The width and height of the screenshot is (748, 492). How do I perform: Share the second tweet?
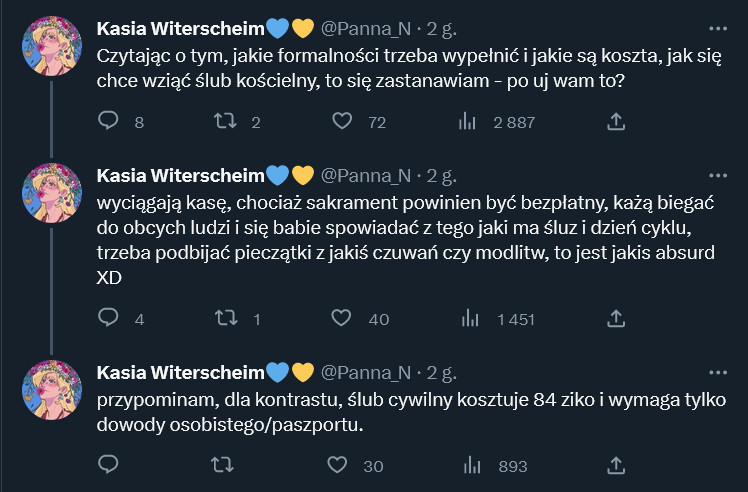point(617,319)
